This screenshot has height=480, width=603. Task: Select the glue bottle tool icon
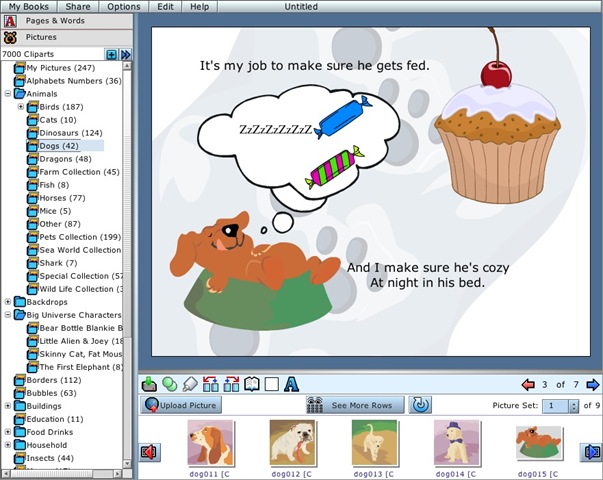pos(190,384)
